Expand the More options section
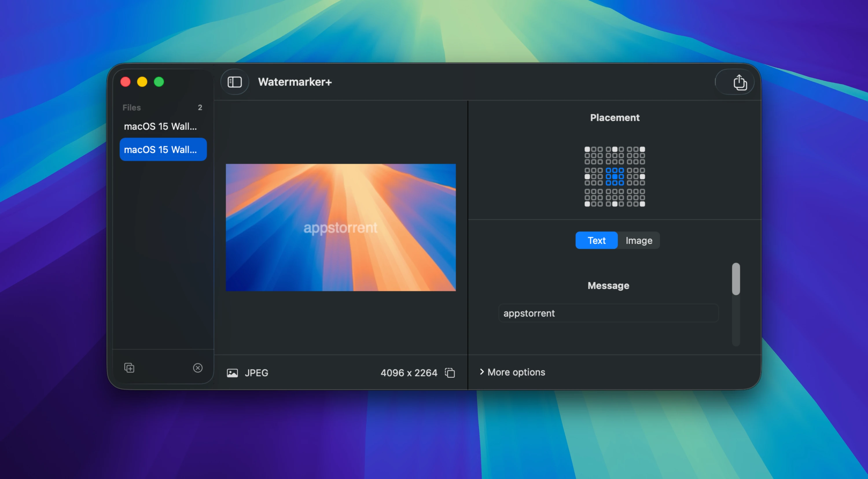Image resolution: width=868 pixels, height=479 pixels. 512,372
